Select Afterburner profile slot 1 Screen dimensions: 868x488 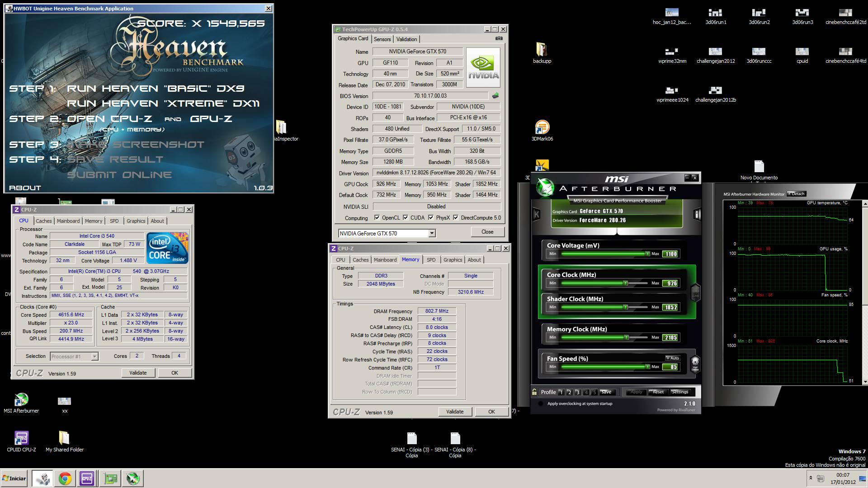pyautogui.click(x=561, y=392)
